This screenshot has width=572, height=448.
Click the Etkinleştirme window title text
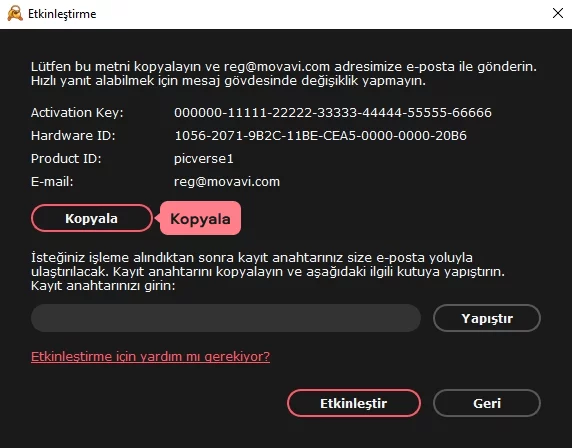62,14
